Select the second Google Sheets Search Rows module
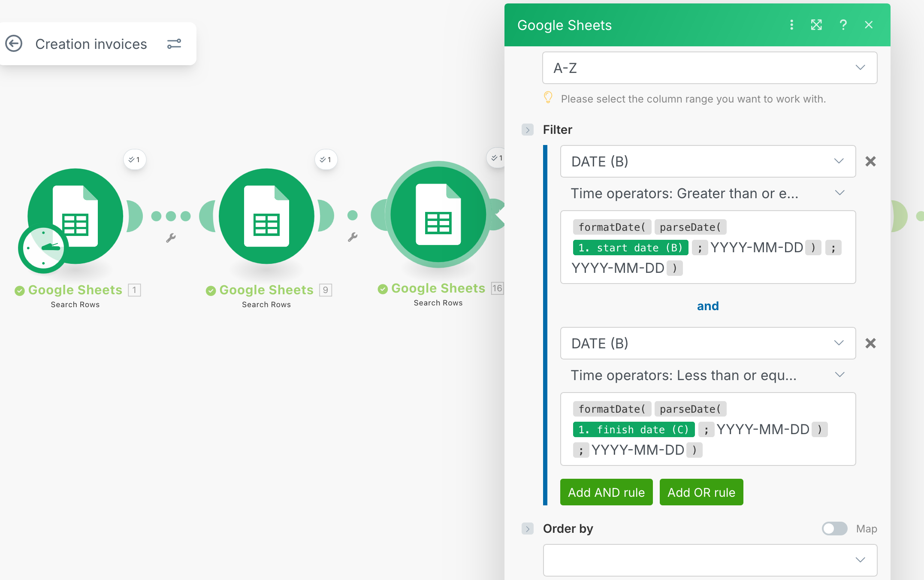 click(266, 216)
